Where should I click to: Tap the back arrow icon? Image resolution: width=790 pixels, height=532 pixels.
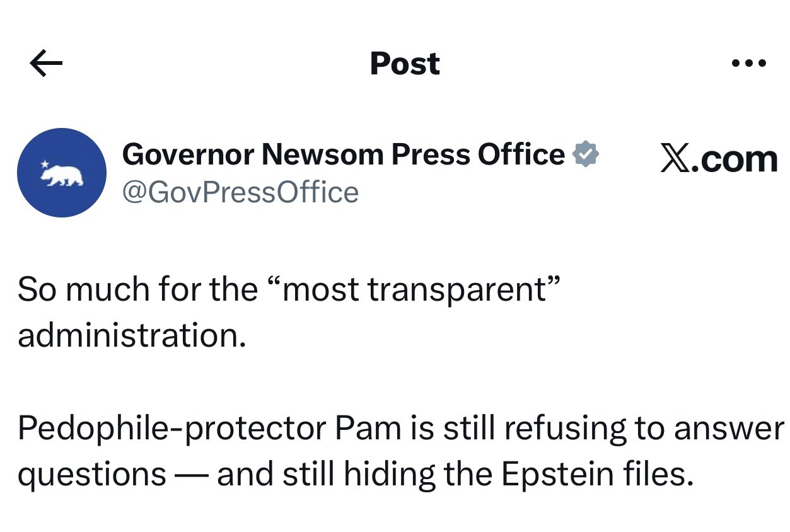tap(46, 64)
